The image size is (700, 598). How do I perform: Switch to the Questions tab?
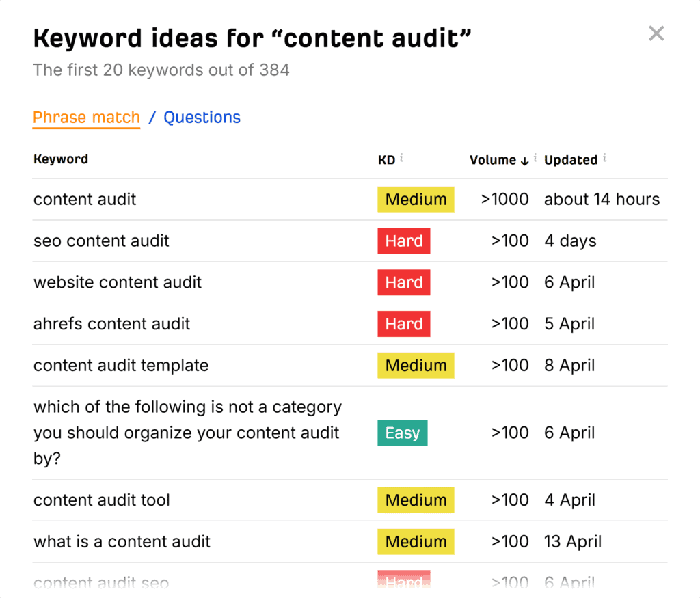[202, 118]
